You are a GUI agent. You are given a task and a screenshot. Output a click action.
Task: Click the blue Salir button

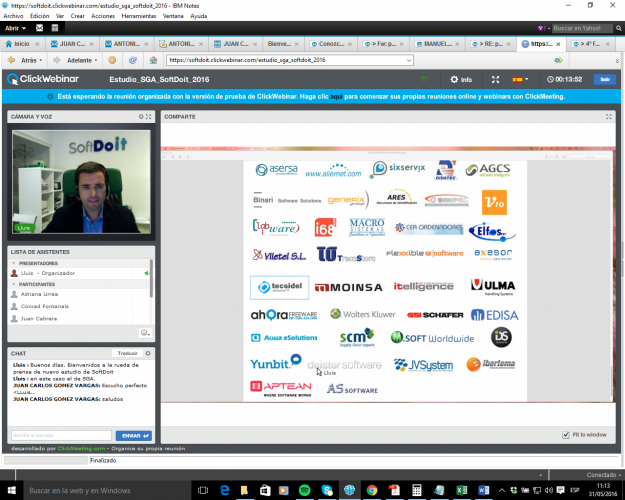click(x=603, y=79)
